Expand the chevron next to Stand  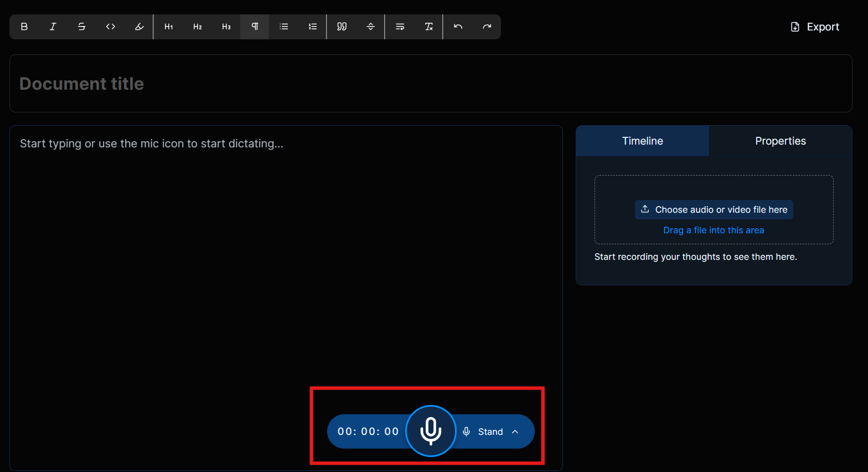pyautogui.click(x=515, y=432)
